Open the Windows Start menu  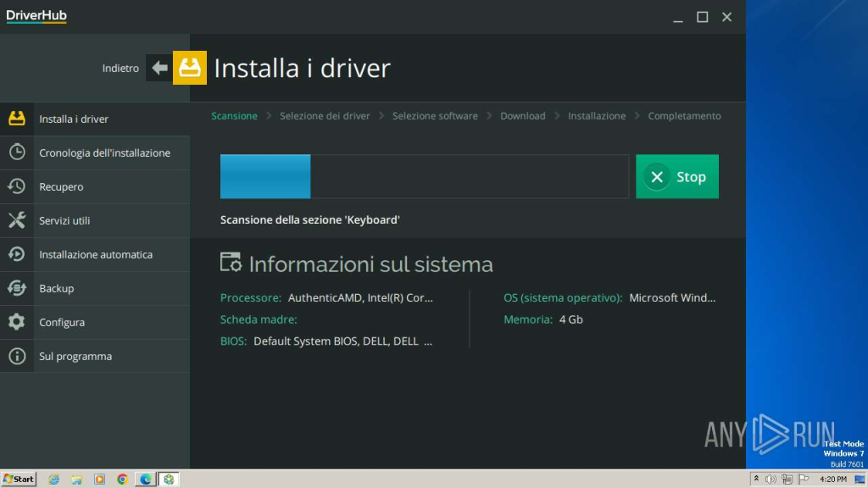coord(19,479)
